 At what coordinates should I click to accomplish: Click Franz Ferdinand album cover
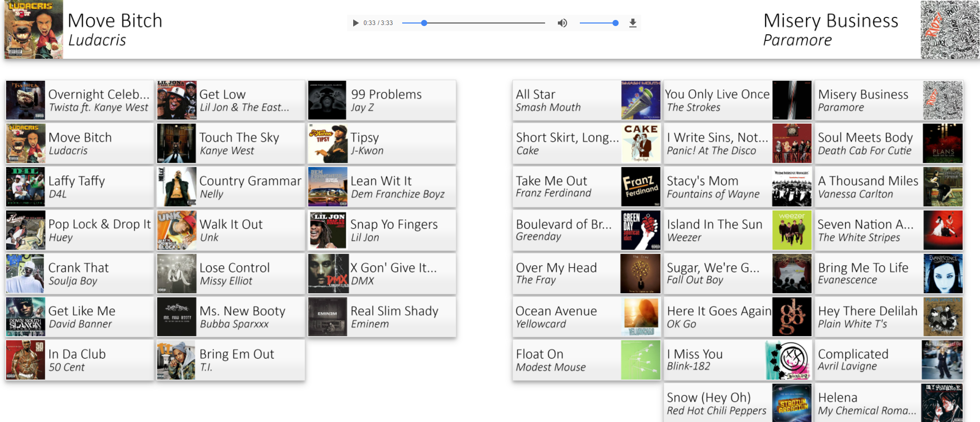click(x=641, y=187)
